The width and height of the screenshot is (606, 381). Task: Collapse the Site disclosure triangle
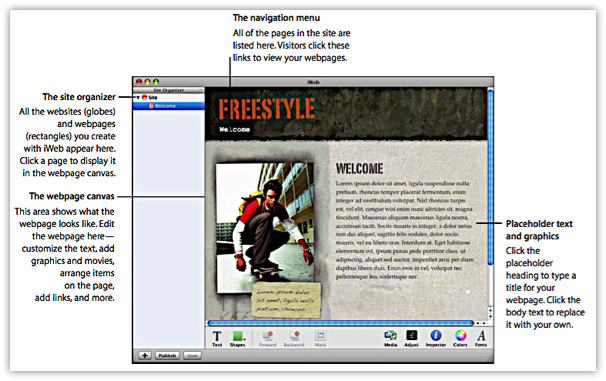tap(138, 98)
